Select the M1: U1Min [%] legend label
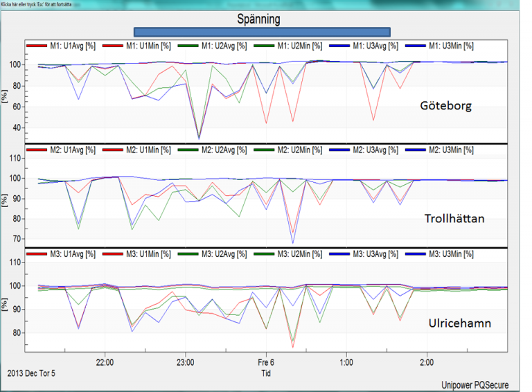The width and height of the screenshot is (532, 392). [148, 46]
